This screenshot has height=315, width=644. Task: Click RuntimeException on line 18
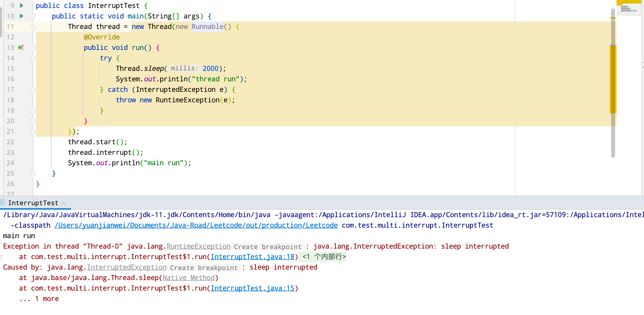click(188, 100)
